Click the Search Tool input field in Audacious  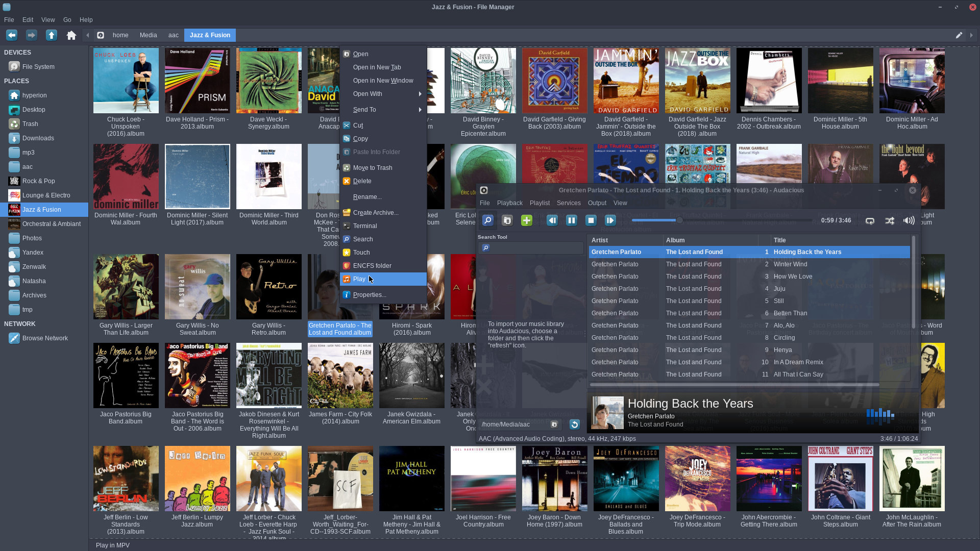click(531, 248)
